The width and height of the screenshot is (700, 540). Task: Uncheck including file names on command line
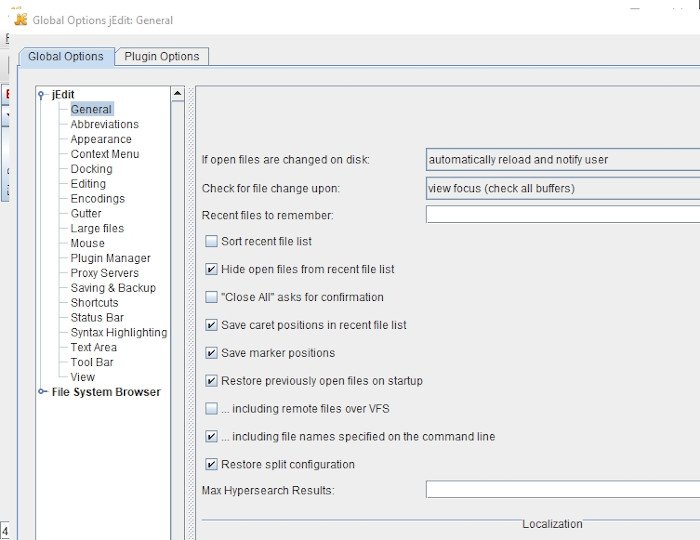[211, 436]
